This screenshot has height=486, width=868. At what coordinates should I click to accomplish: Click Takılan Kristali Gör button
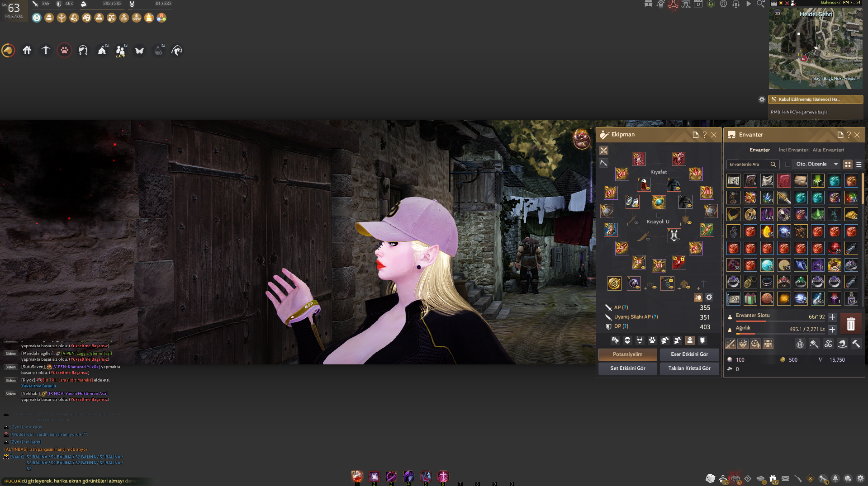[689, 368]
